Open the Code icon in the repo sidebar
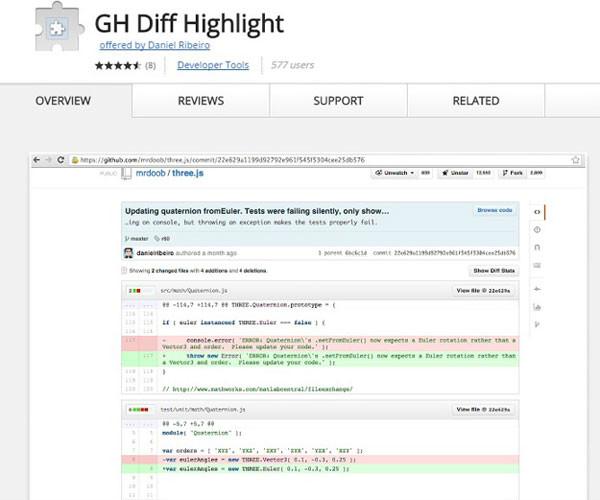This screenshot has width=600, height=500. [x=537, y=212]
